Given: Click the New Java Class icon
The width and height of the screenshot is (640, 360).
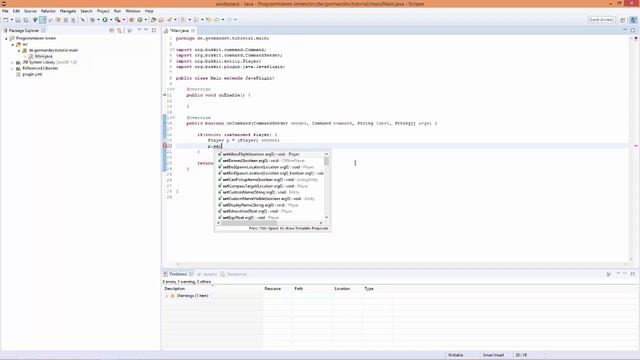Looking at the screenshot, I should click(140, 20).
